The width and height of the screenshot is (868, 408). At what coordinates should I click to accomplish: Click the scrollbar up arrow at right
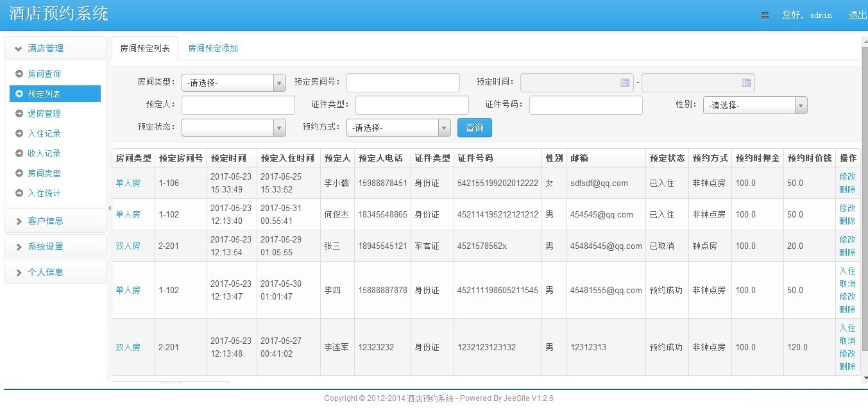coord(864,40)
